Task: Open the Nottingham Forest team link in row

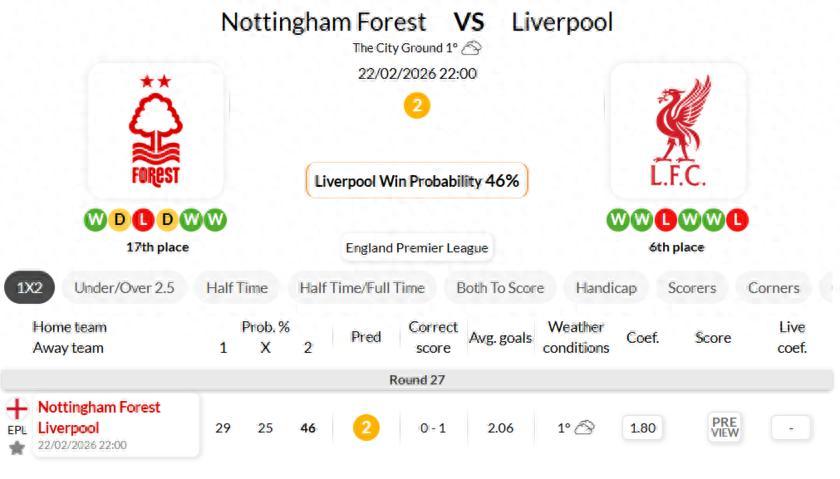Action: (x=99, y=407)
